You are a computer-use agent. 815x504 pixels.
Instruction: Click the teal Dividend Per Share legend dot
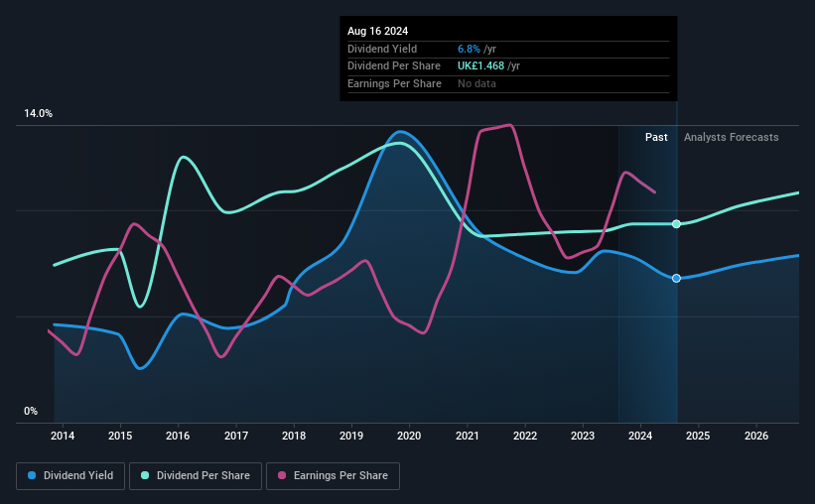[x=145, y=475]
